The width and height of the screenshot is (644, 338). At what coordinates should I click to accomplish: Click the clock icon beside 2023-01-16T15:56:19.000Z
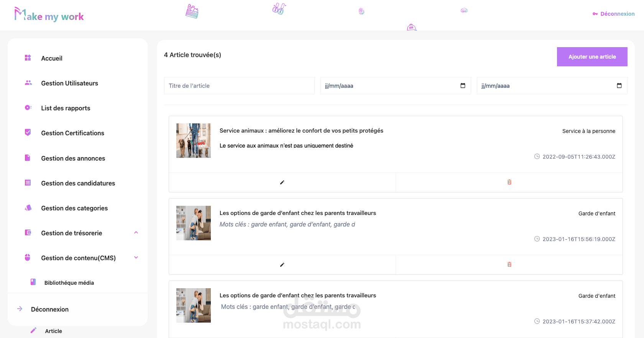(537, 239)
